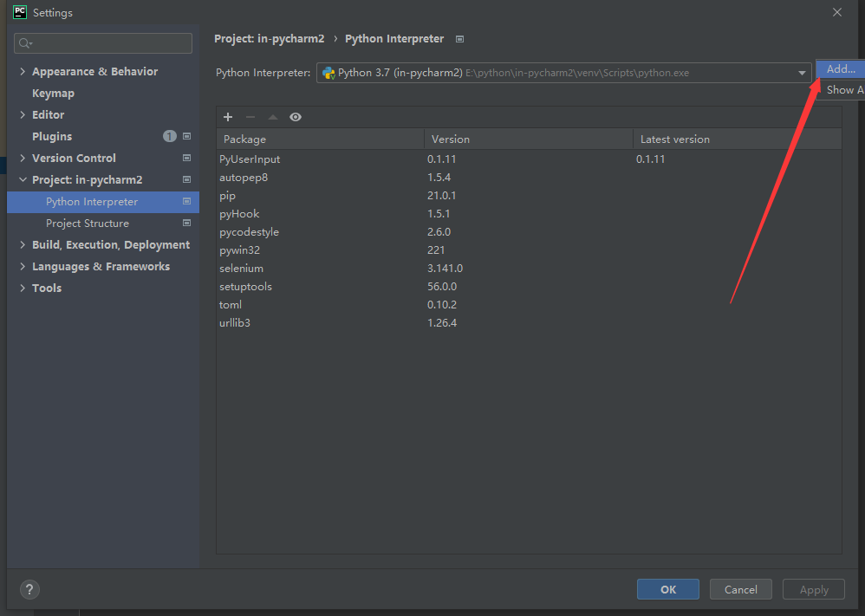Viewport: 865px width, 616px height.
Task: Click the pycodestyle version 2.6.0 cell
Action: (439, 231)
